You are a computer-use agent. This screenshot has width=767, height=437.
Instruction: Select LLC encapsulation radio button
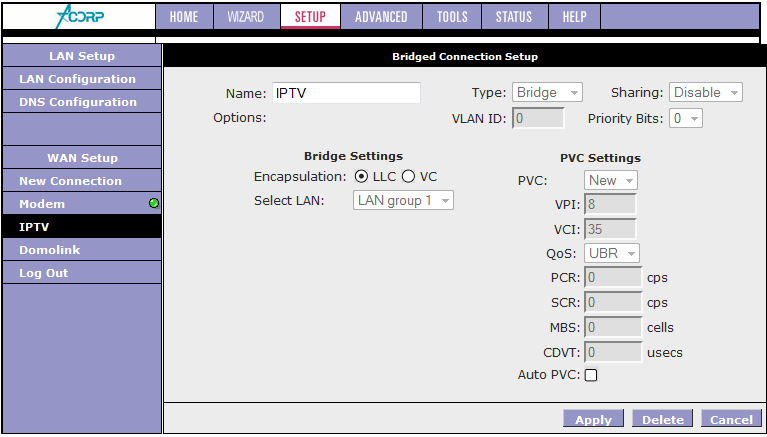coord(361,177)
